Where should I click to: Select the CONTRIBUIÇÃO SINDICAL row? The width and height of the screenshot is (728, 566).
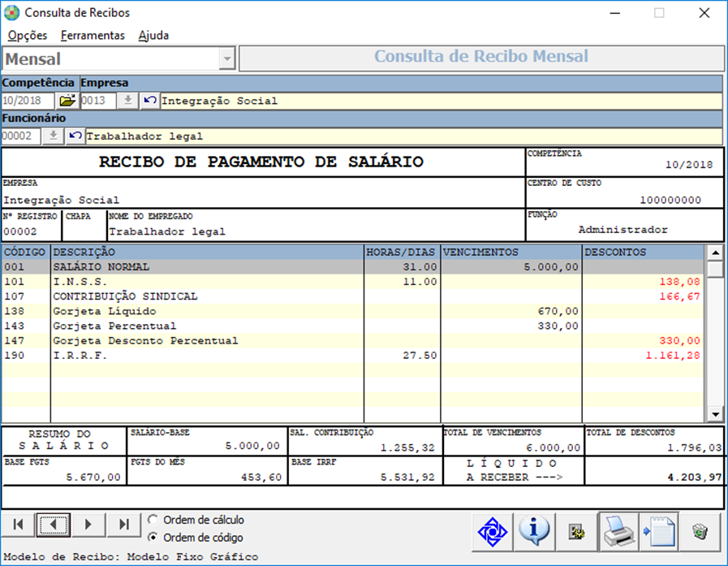pos(353,296)
